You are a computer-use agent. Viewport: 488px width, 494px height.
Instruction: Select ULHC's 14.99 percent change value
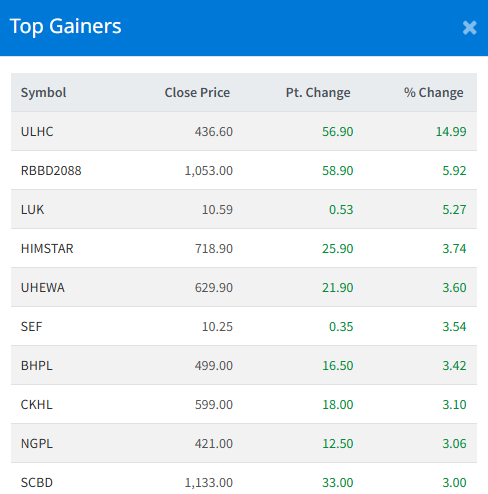pyautogui.click(x=451, y=131)
